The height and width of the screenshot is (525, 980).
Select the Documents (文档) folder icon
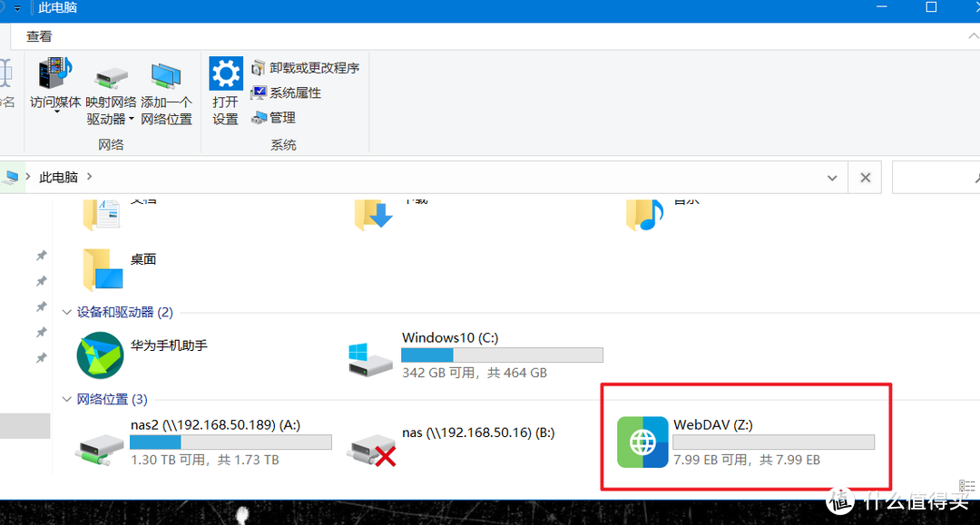(x=102, y=214)
